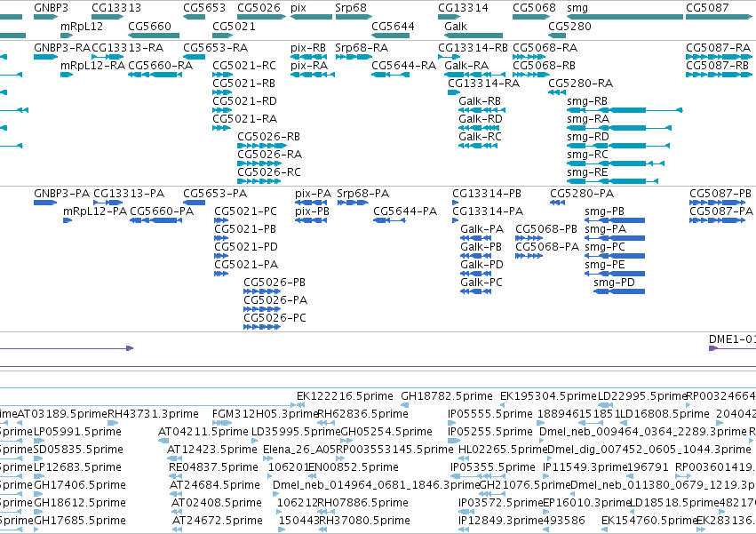756x534 pixels.
Task: Click EST IP05555.5prime
Action: [x=490, y=414]
